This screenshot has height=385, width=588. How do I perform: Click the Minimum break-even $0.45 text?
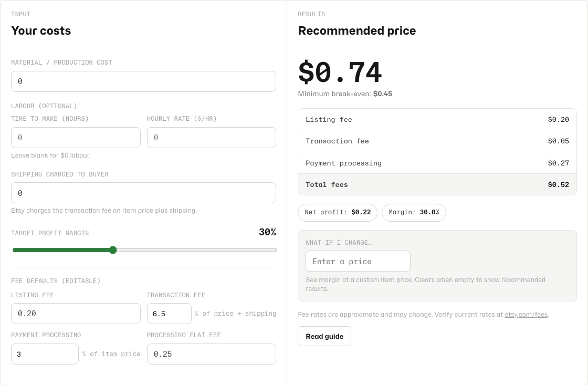345,94
